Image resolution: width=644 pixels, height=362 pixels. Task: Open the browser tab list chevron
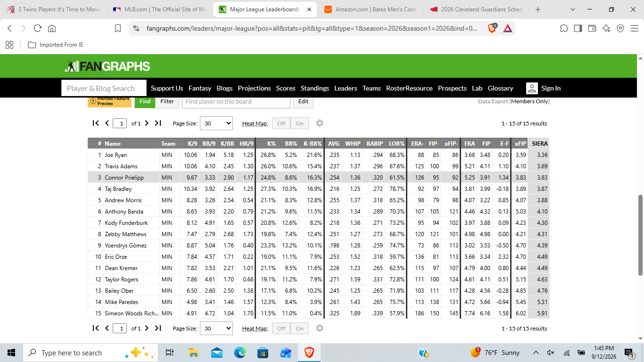572,9
